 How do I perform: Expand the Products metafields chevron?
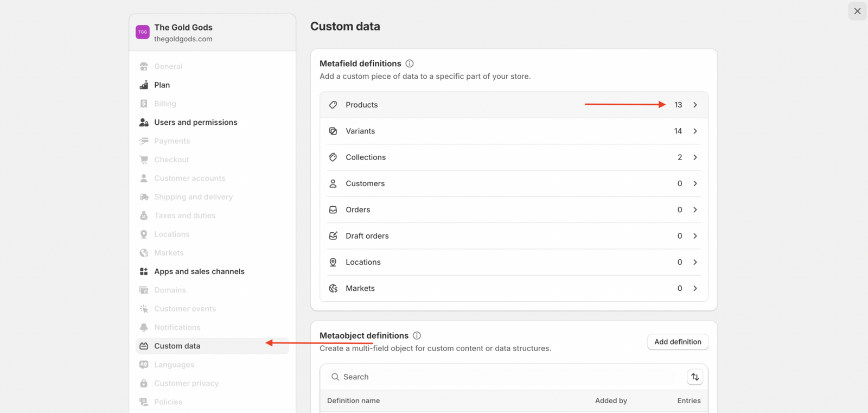pos(695,105)
